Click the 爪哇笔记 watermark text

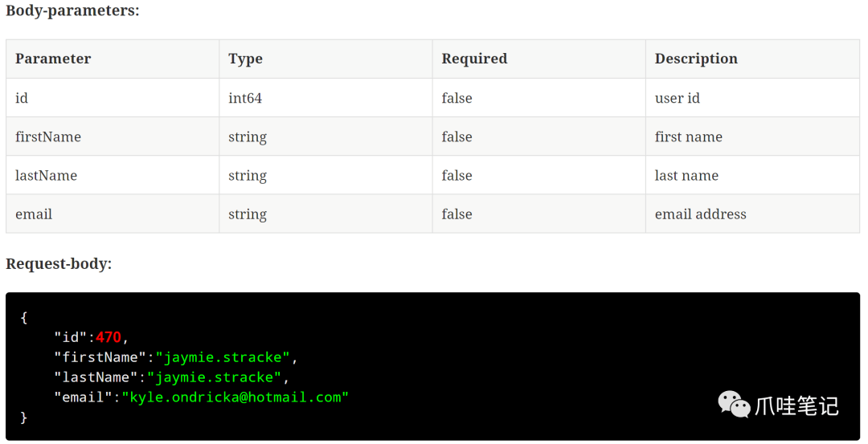pos(797,406)
